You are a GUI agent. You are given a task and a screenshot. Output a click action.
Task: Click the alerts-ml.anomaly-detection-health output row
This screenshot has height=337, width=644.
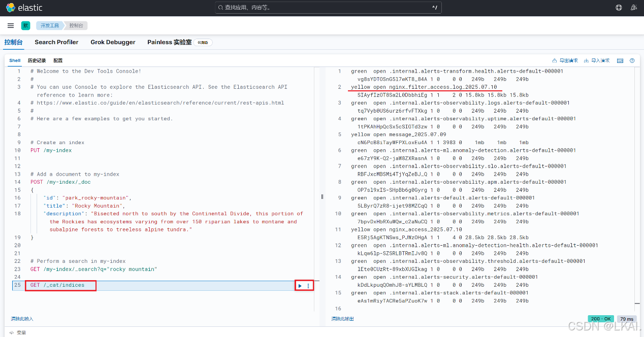(x=474, y=245)
